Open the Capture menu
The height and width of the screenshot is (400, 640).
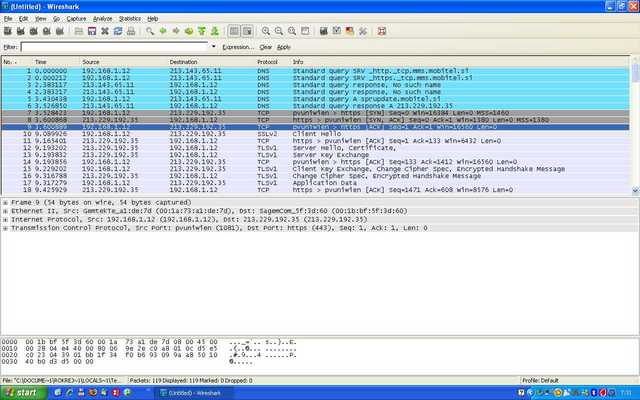(x=76, y=19)
